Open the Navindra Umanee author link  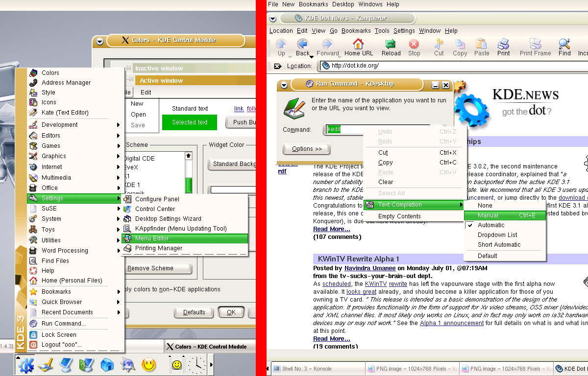(370, 268)
